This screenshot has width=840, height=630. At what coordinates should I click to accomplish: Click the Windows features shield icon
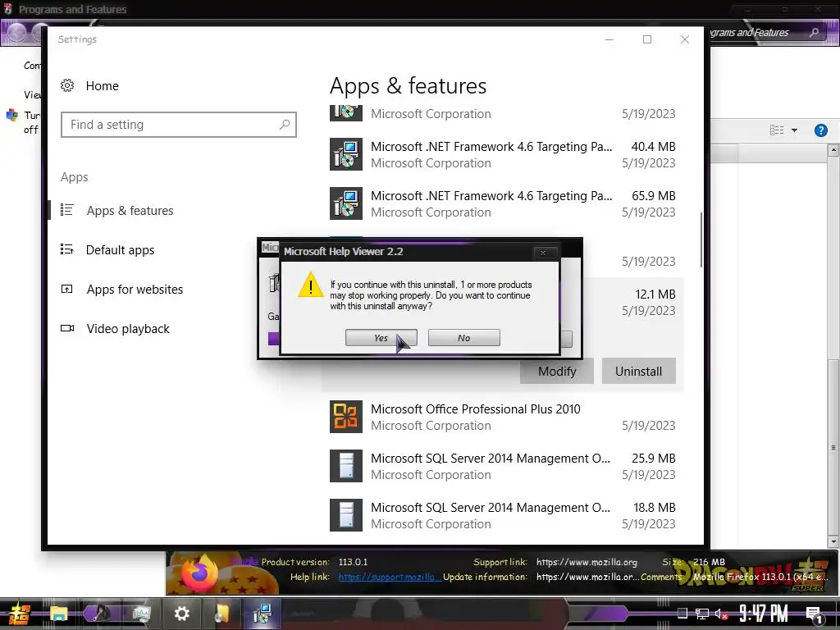(11, 115)
